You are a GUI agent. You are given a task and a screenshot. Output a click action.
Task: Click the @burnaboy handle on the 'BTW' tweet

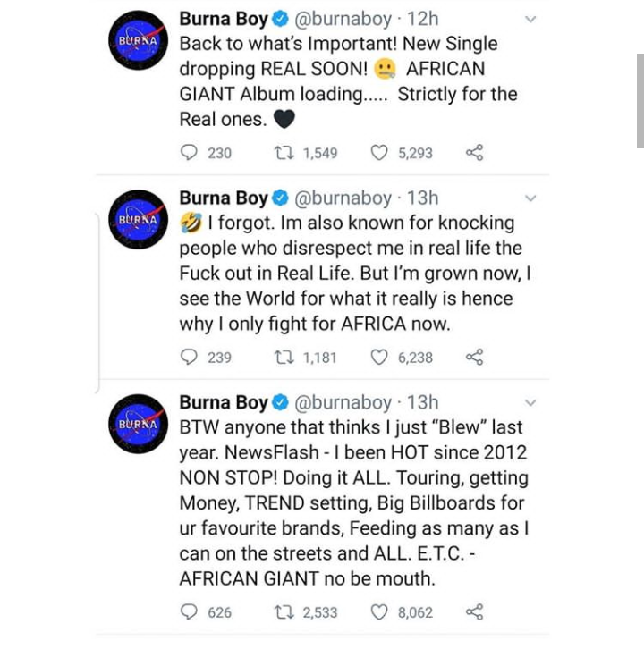tap(343, 403)
